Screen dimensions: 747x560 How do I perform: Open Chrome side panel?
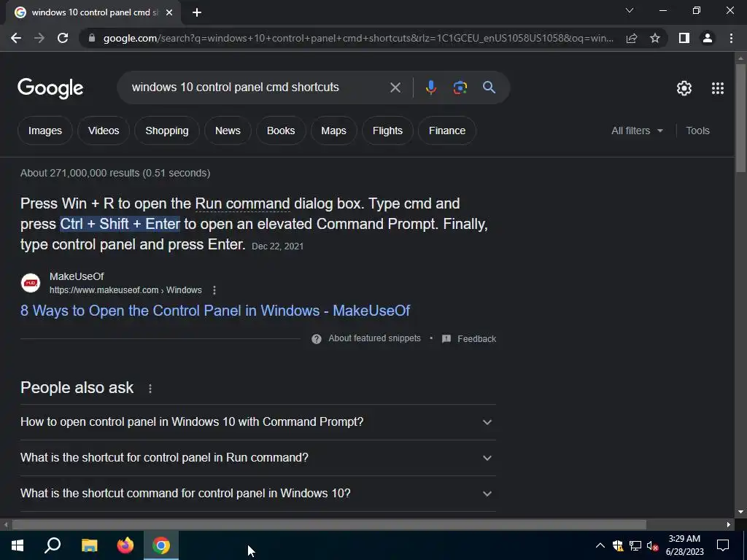[684, 38]
